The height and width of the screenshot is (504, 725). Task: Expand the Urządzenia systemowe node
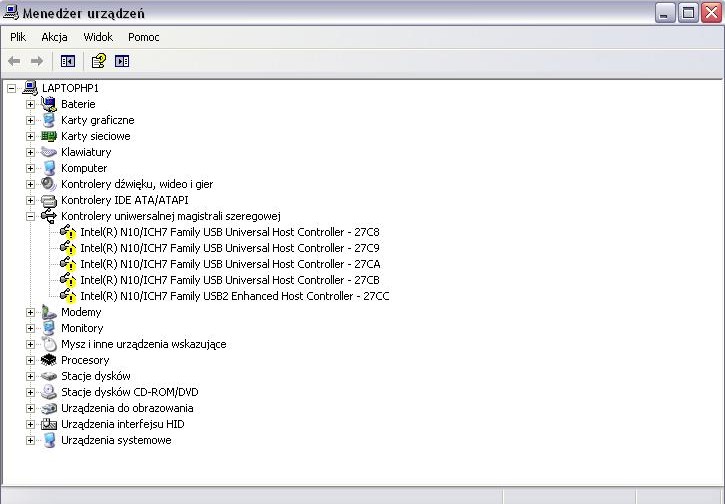coord(30,440)
